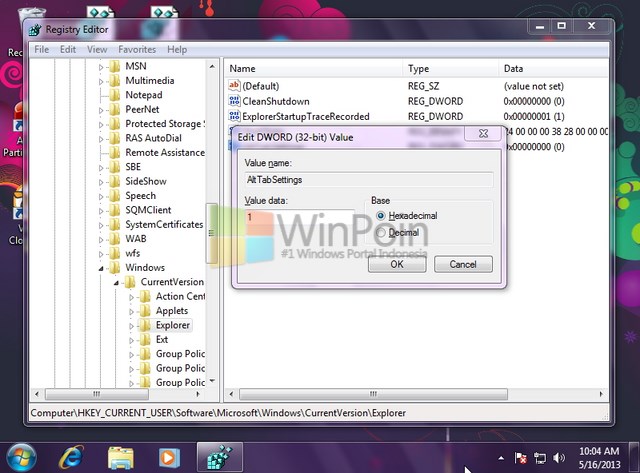Click the tree pane scroll up arrow
Viewport: 640px width, 473px height.
coord(212,66)
